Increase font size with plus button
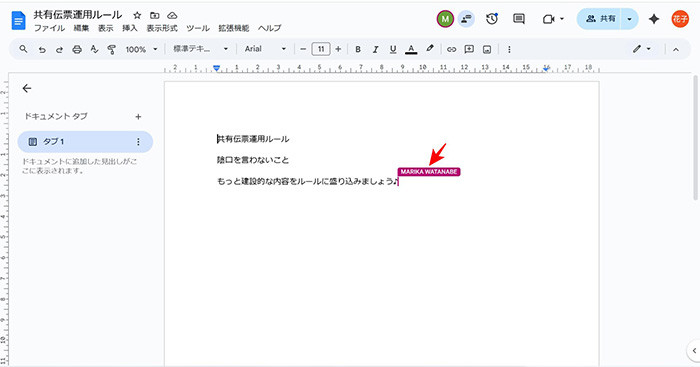This screenshot has height=367, width=700. (x=338, y=49)
